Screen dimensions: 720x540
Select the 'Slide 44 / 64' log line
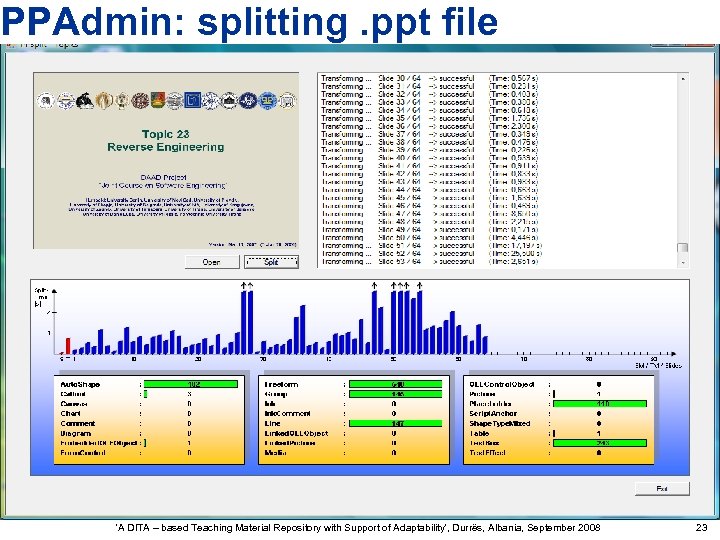pyautogui.click(x=429, y=190)
